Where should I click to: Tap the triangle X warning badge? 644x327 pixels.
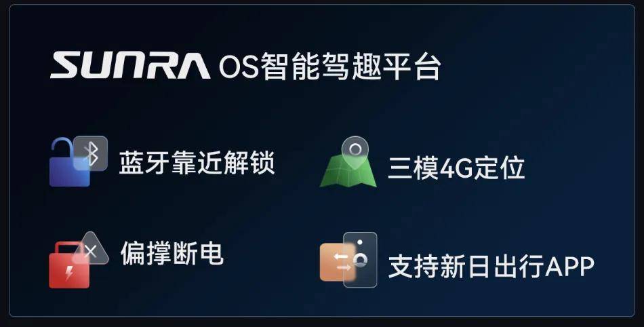click(x=91, y=250)
